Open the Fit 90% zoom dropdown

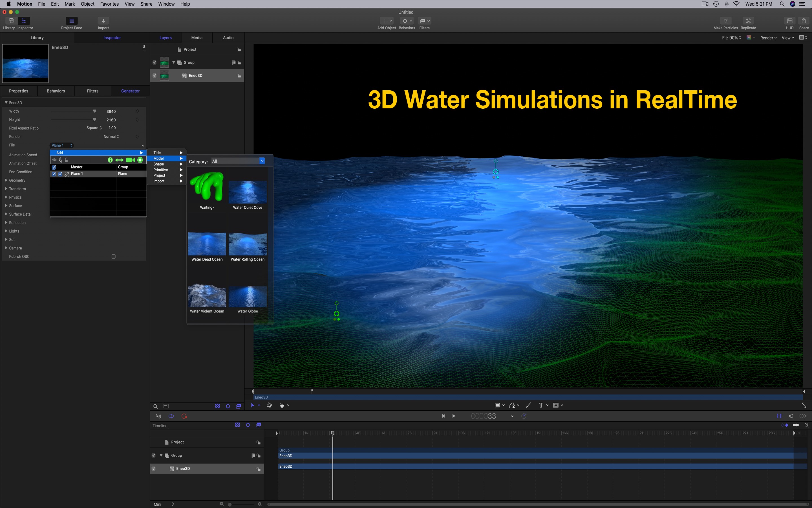point(731,38)
